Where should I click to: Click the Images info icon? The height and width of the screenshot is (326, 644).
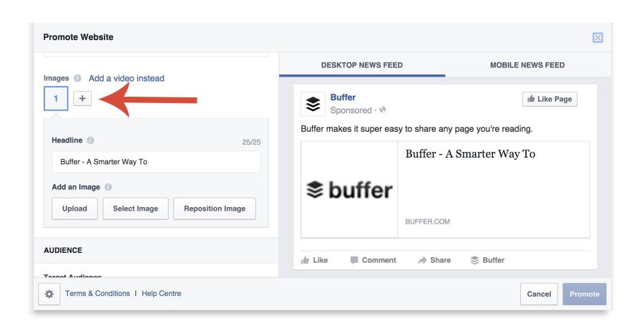point(77,78)
